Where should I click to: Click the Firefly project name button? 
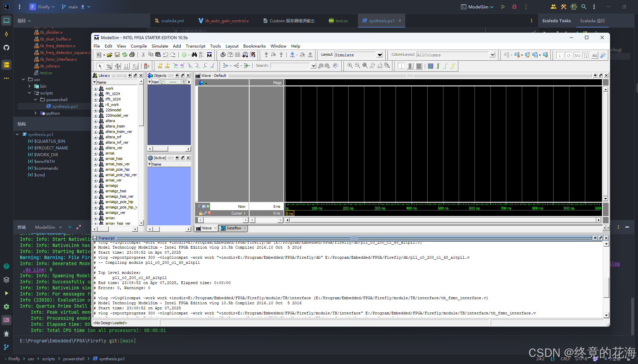coord(42,7)
